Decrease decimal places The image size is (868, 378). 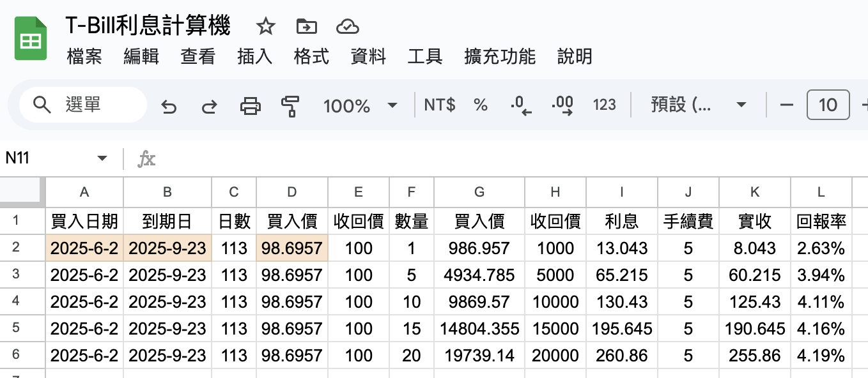point(522,105)
